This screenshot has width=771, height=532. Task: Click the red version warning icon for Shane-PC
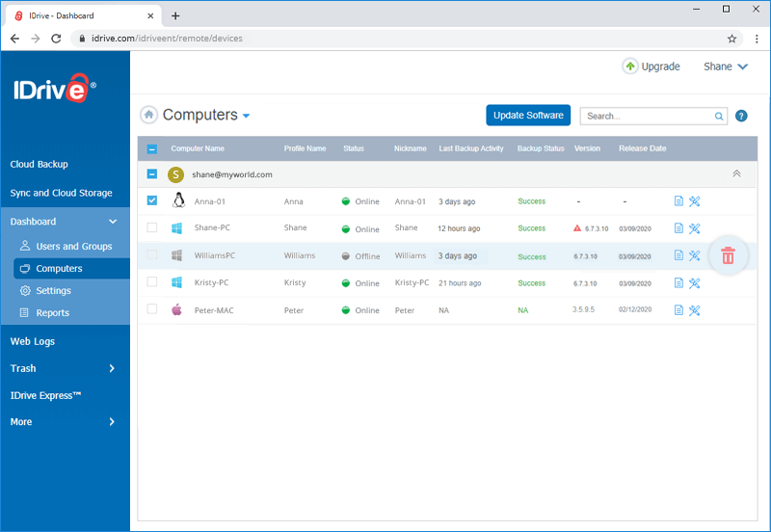577,227
